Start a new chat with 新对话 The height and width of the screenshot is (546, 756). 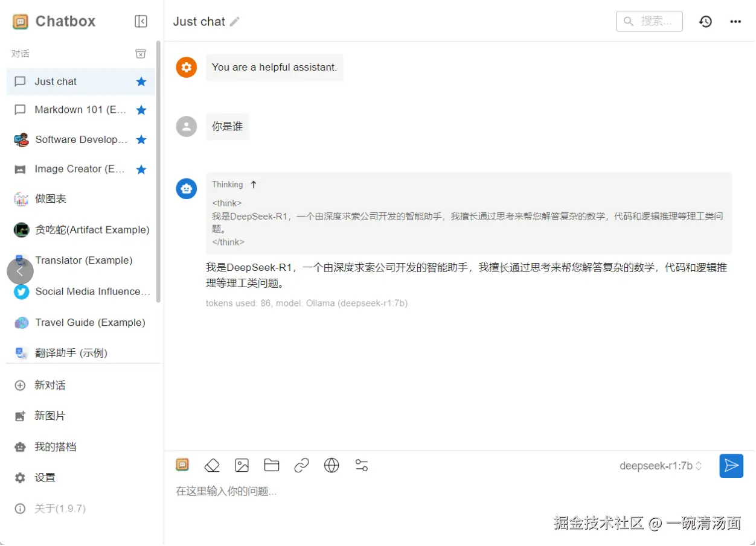tap(81, 385)
